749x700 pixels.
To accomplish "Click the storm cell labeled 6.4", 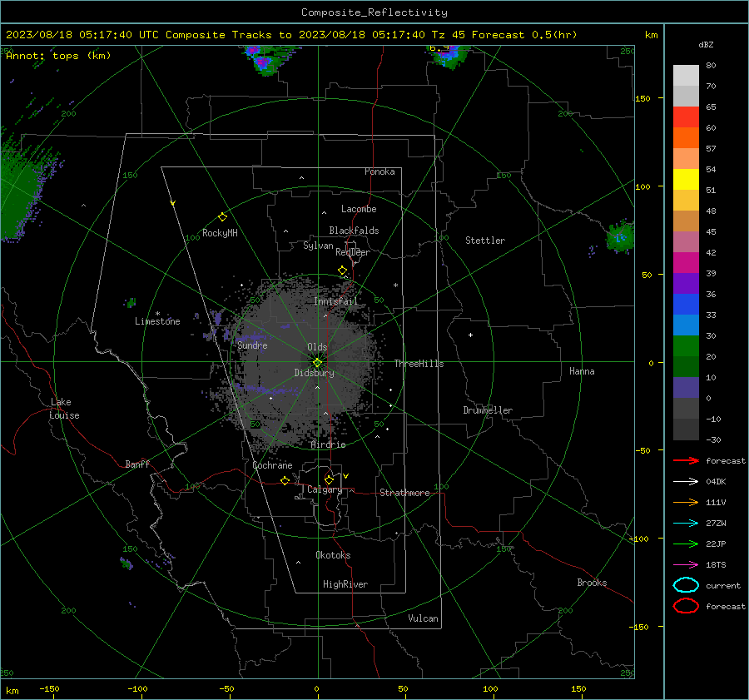I will (447, 57).
